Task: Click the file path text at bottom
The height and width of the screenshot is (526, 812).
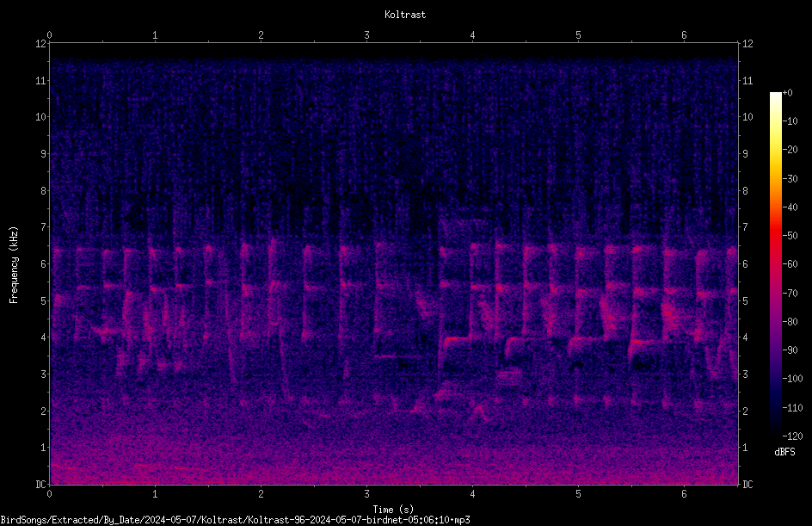Action: click(235, 520)
